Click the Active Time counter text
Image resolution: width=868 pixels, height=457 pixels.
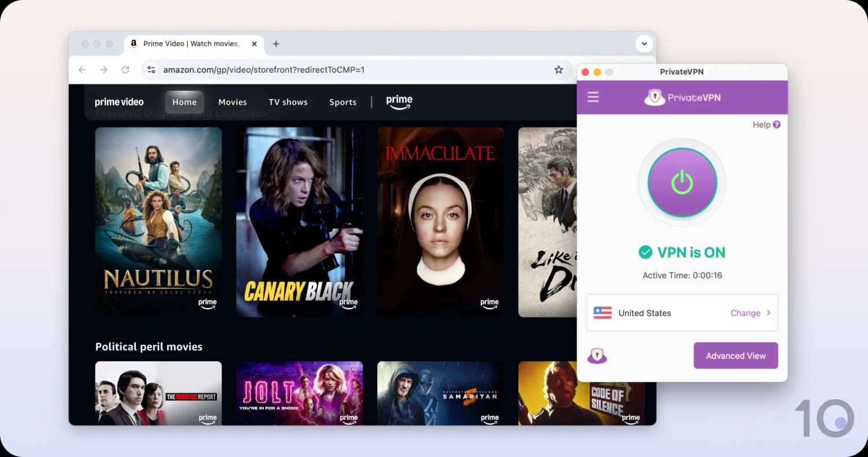(682, 275)
